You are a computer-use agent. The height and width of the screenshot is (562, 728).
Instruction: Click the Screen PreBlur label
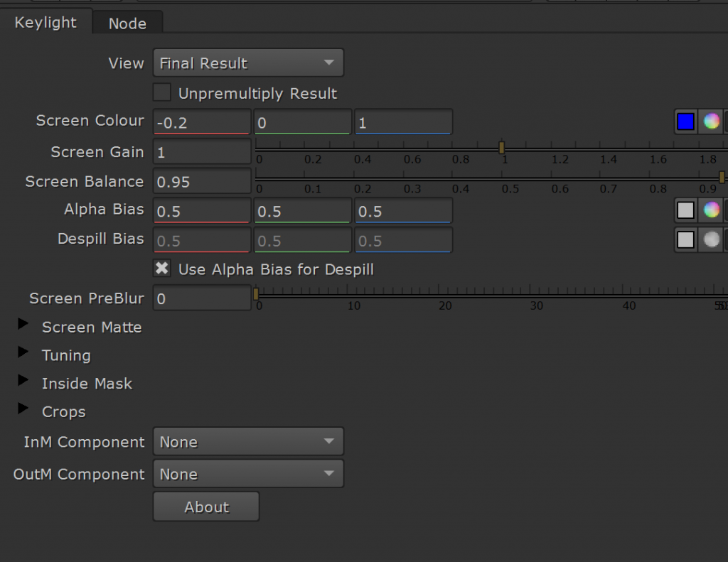[x=87, y=298]
